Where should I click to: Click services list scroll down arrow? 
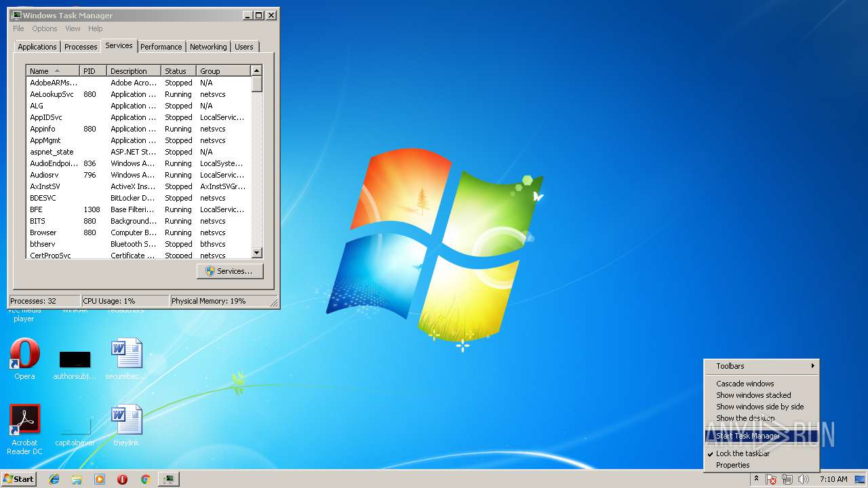click(x=256, y=253)
